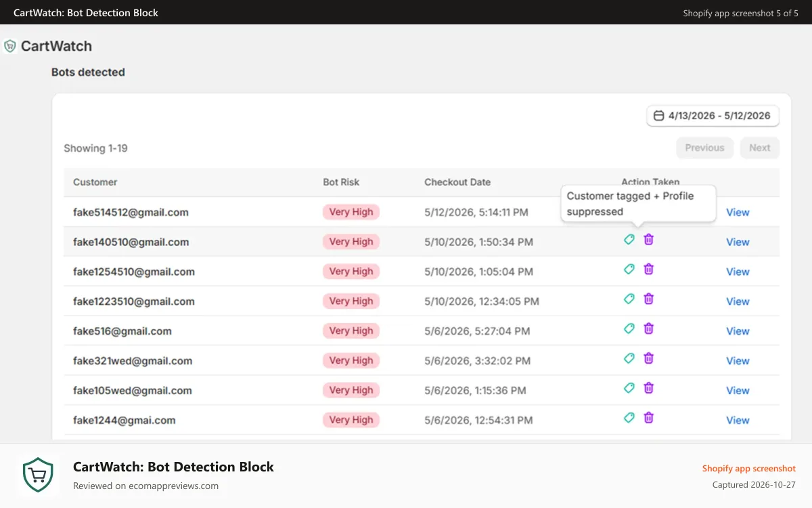The height and width of the screenshot is (508, 812).
Task: Click the Customer column header
Action: [95, 182]
